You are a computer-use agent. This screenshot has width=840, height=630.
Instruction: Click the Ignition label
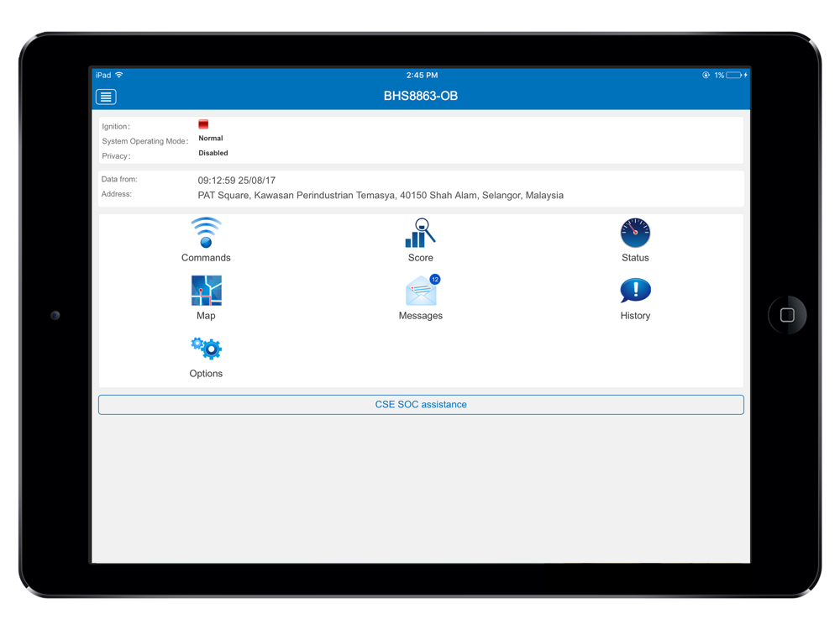[116, 127]
